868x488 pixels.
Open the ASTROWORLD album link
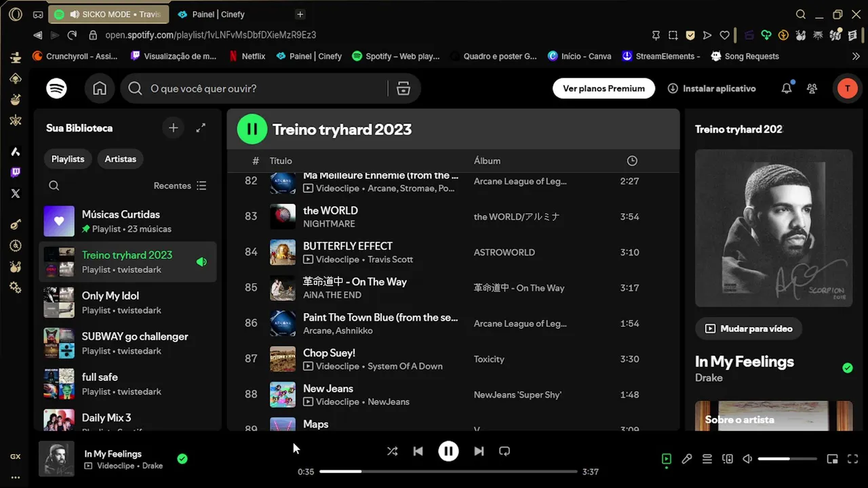[x=505, y=252]
